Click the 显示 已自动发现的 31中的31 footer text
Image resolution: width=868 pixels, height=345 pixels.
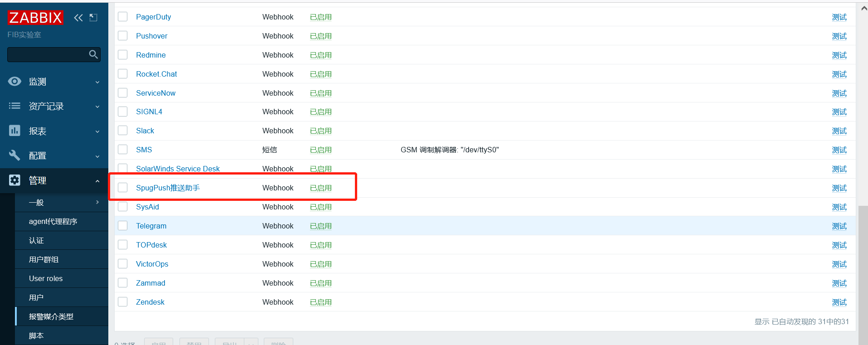(801, 321)
